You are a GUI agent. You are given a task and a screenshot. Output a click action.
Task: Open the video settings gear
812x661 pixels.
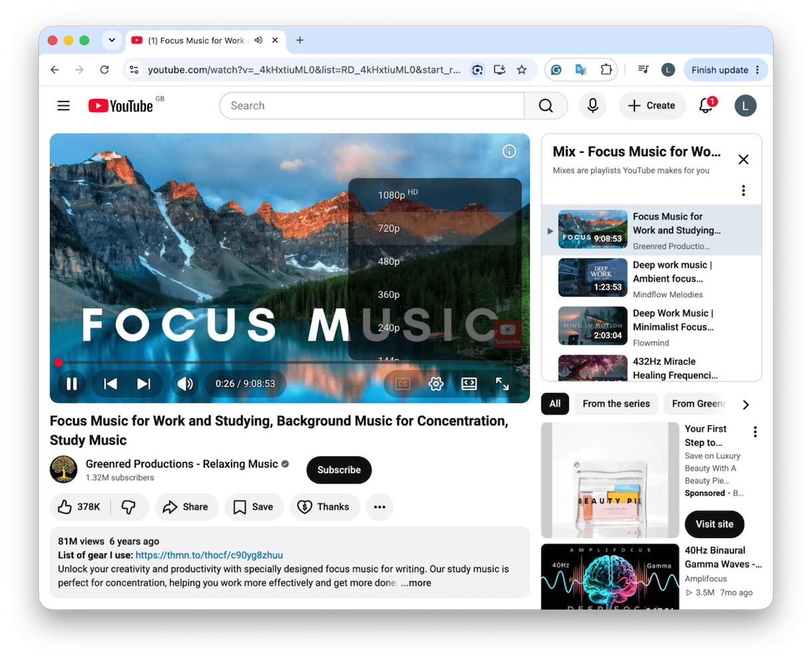(436, 384)
